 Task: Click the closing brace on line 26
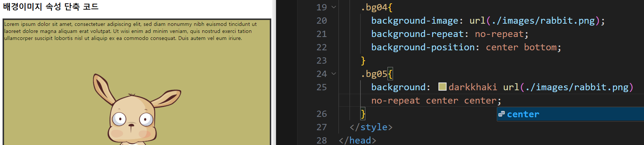click(x=363, y=114)
